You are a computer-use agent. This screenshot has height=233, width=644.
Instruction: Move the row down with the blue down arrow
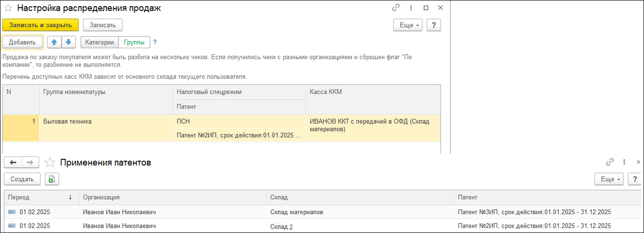click(x=68, y=42)
